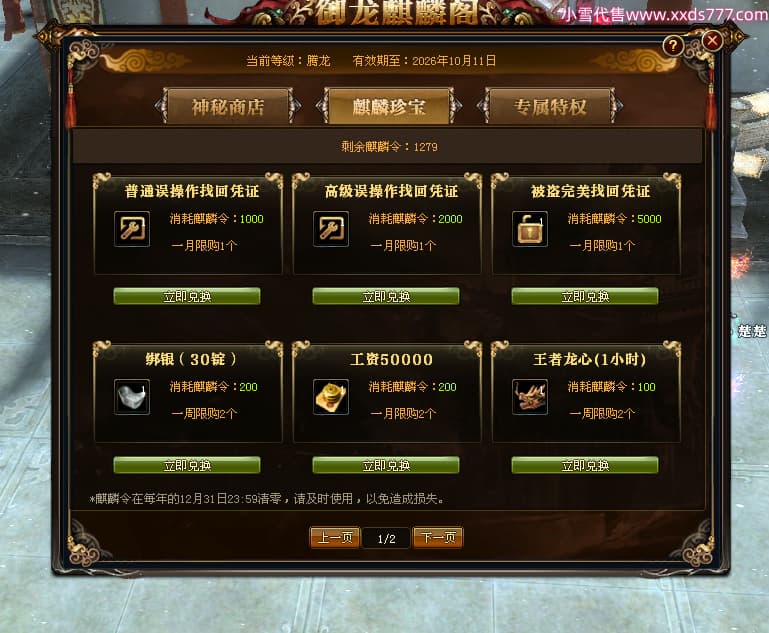Viewport: 769px width, 633px height.
Task: Click 立即兑换 under 绑银(30锭)
Action: [187, 465]
